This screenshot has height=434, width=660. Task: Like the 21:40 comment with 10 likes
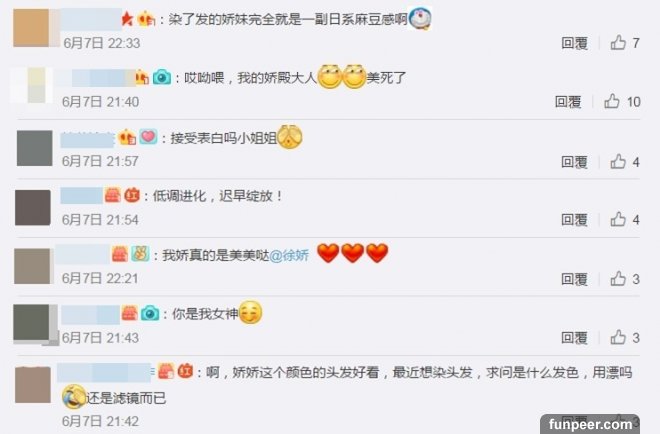point(612,101)
